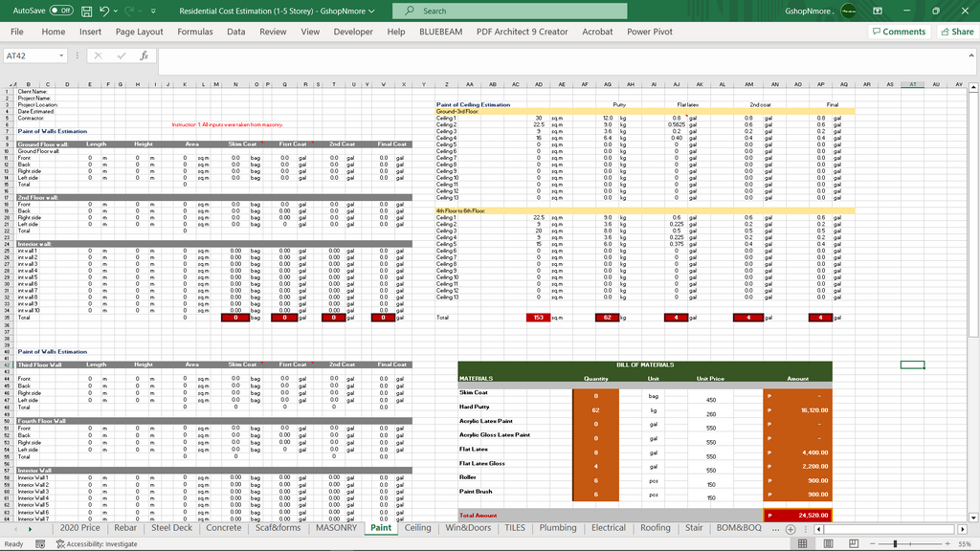This screenshot has height=551, width=980.
Task: Click the zoom out minus button
Action: (x=873, y=544)
